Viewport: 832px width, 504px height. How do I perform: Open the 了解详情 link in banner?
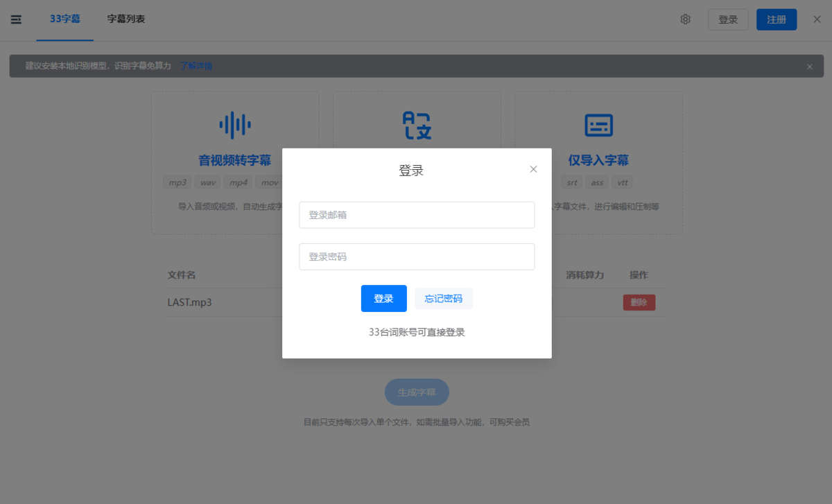point(196,67)
